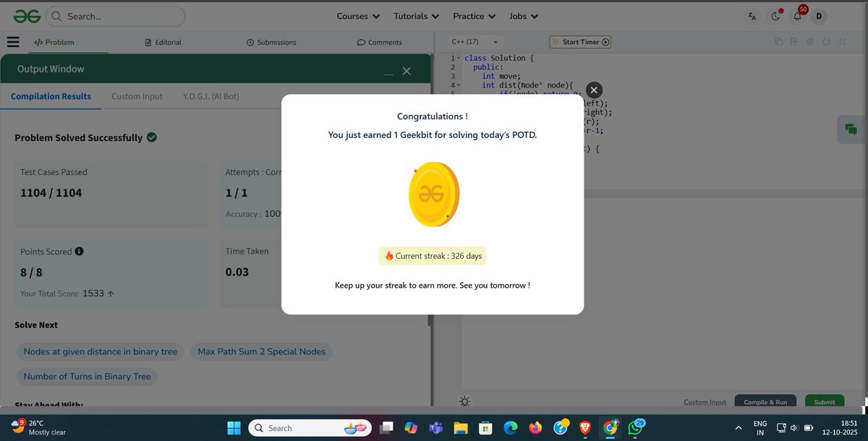Open File Explorer from the taskbar
This screenshot has width=868, height=441.
461,428
